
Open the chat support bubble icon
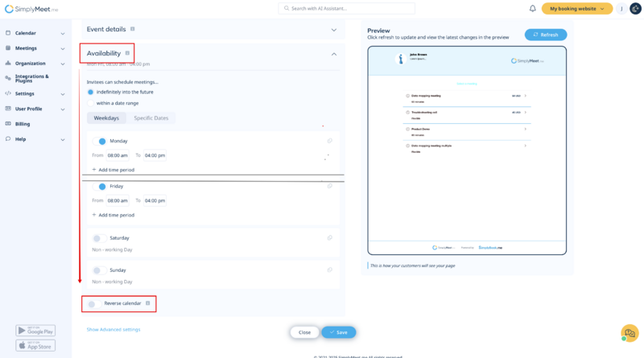click(630, 333)
